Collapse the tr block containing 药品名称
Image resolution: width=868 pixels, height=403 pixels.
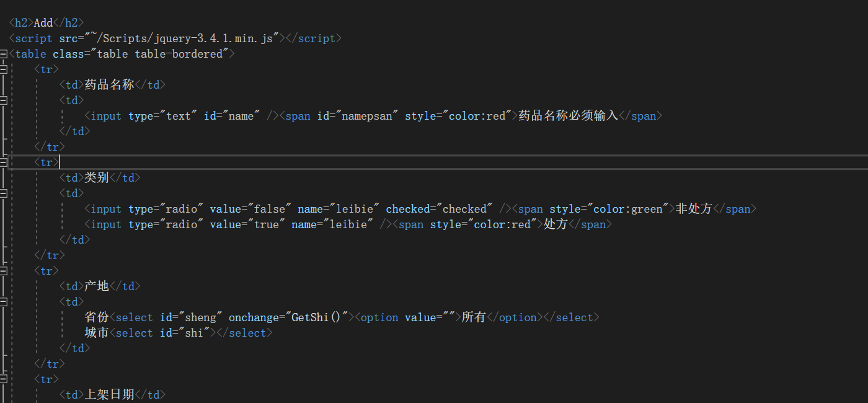[4, 69]
